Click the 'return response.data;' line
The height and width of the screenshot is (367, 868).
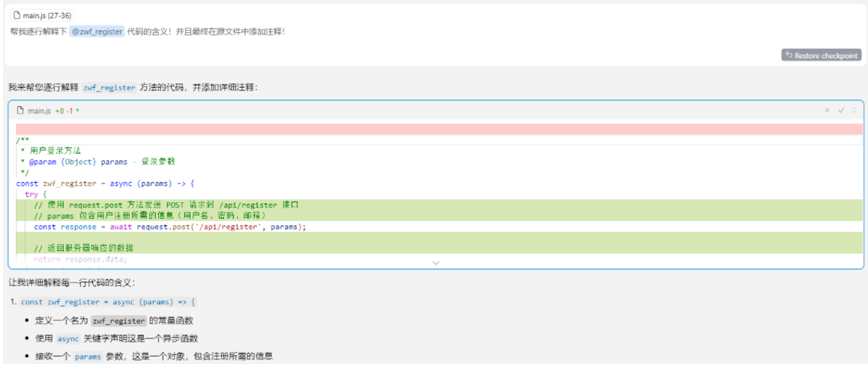pyautogui.click(x=80, y=259)
